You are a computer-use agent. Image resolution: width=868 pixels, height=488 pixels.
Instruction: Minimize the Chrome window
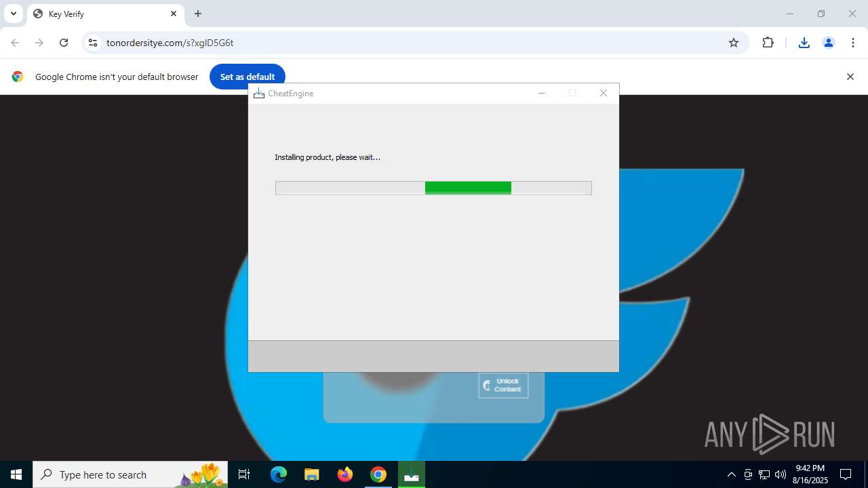pyautogui.click(x=789, y=14)
